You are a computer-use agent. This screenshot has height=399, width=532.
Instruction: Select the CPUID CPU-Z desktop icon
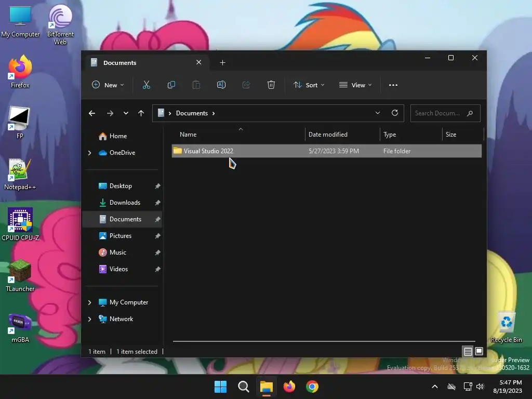click(x=20, y=224)
